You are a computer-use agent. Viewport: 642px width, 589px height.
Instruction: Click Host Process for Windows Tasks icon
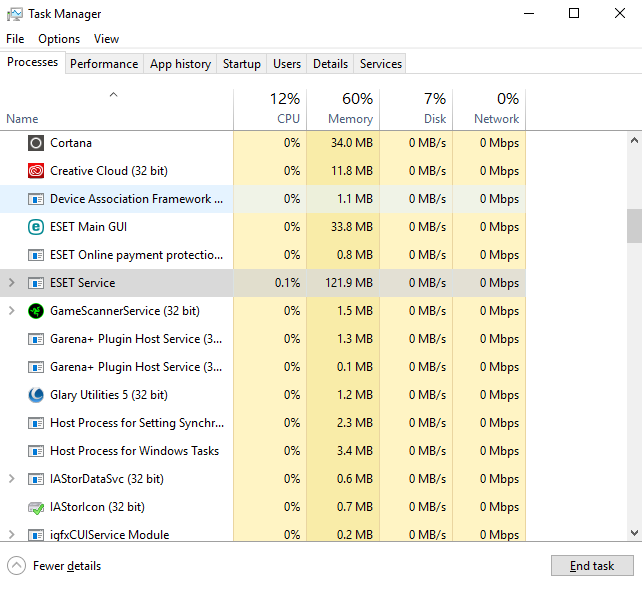pos(36,451)
